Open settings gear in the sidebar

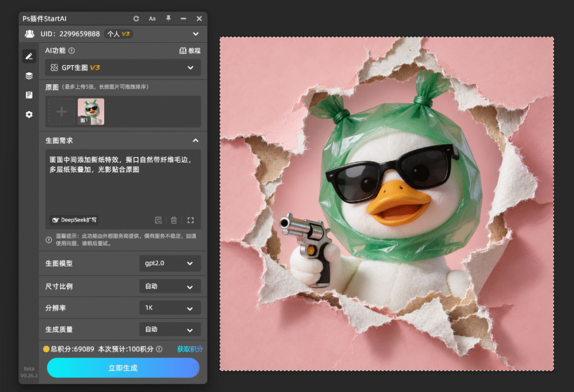coord(29,114)
